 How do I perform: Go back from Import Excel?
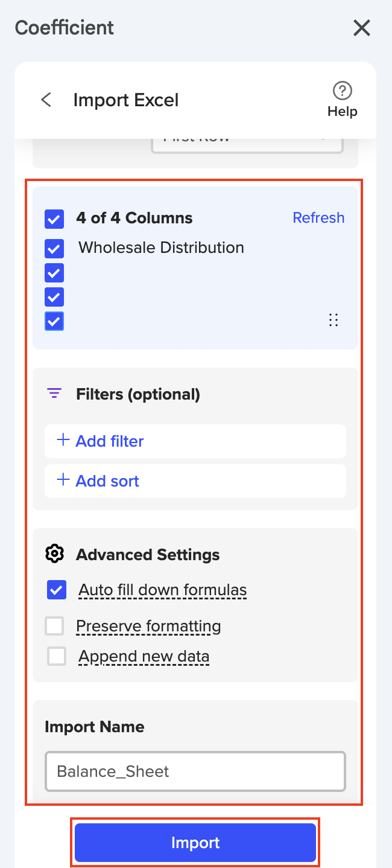46,100
